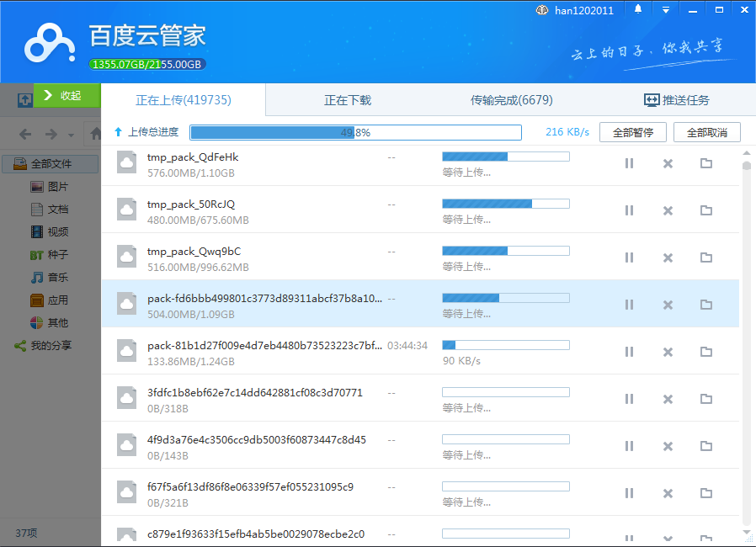The height and width of the screenshot is (547, 756).
Task: Switch to the 正在下载 tab
Action: pos(348,100)
